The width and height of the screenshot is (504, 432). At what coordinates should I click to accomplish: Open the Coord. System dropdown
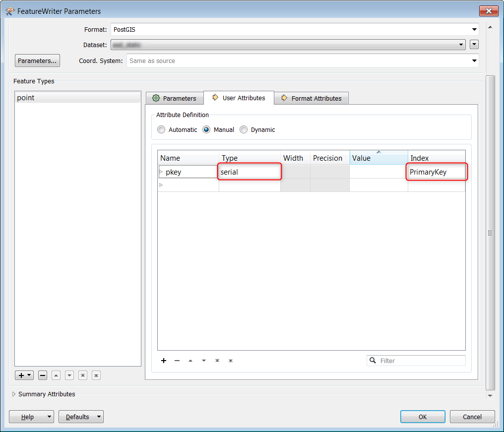(474, 61)
